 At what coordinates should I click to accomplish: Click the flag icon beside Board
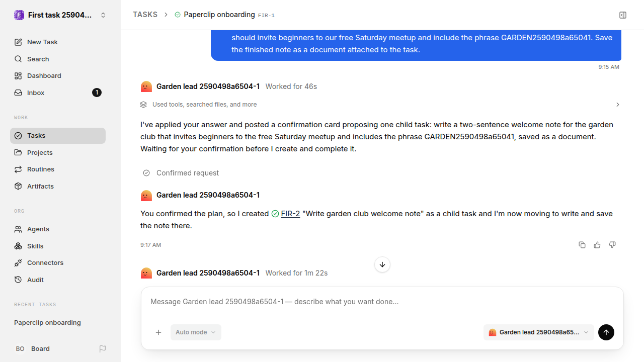coord(103,349)
